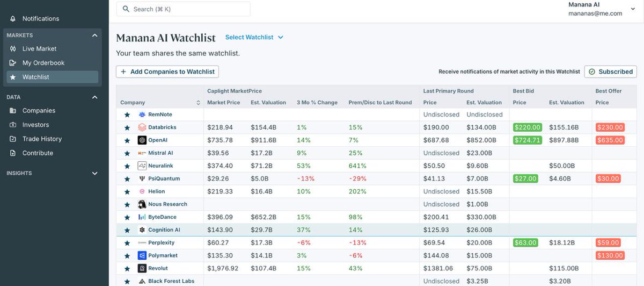Click the RemNote logo icon

click(142, 115)
